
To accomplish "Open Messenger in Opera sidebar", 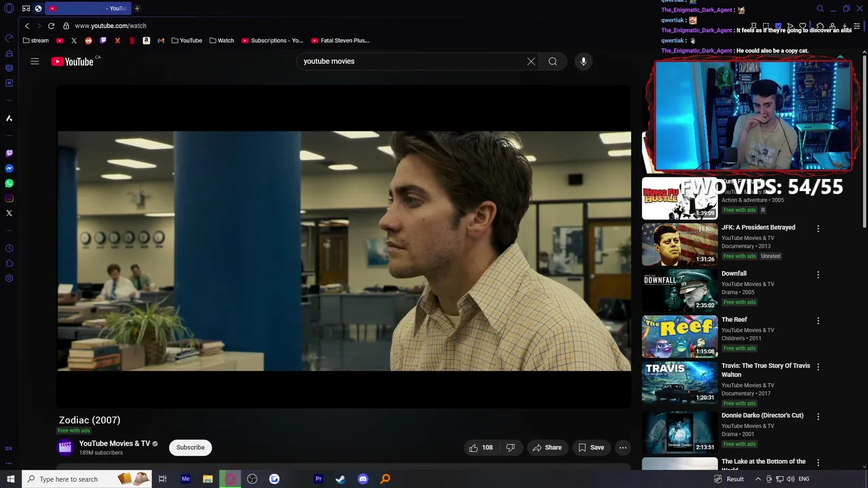I will (9, 168).
